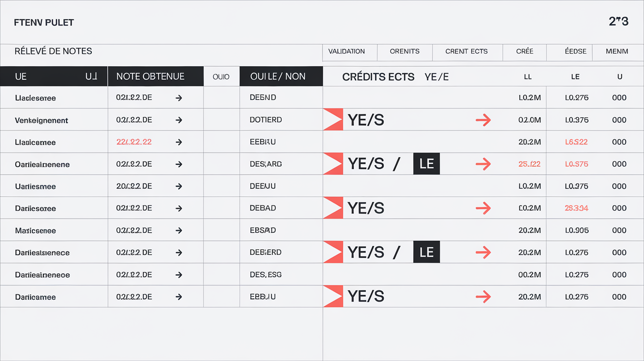Click the red arrow in the Venkeignenent row
Screen dimensions: 644x361
tap(483, 120)
